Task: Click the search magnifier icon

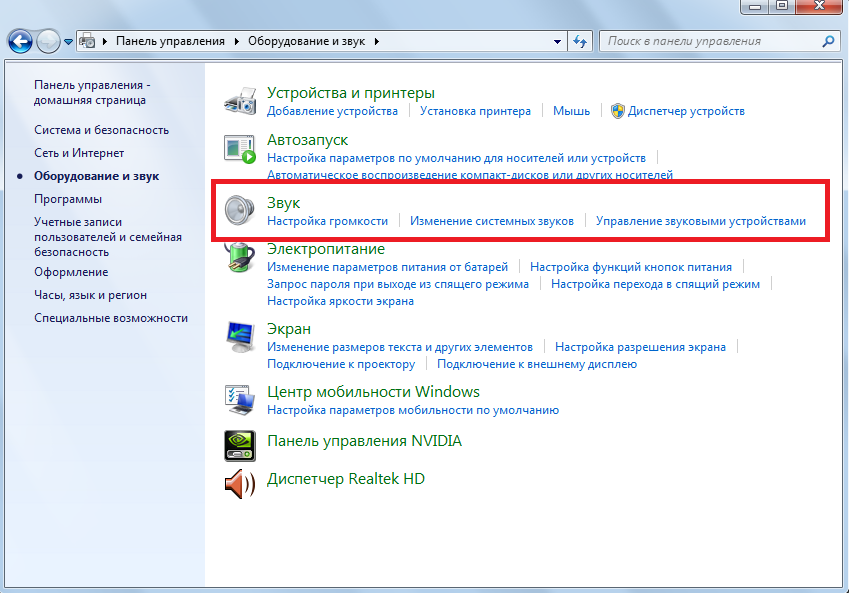Action: pos(828,41)
